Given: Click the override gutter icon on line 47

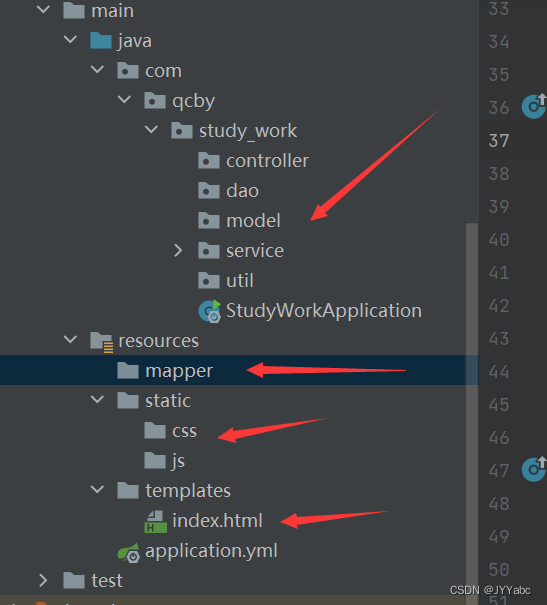Looking at the screenshot, I should [x=534, y=469].
